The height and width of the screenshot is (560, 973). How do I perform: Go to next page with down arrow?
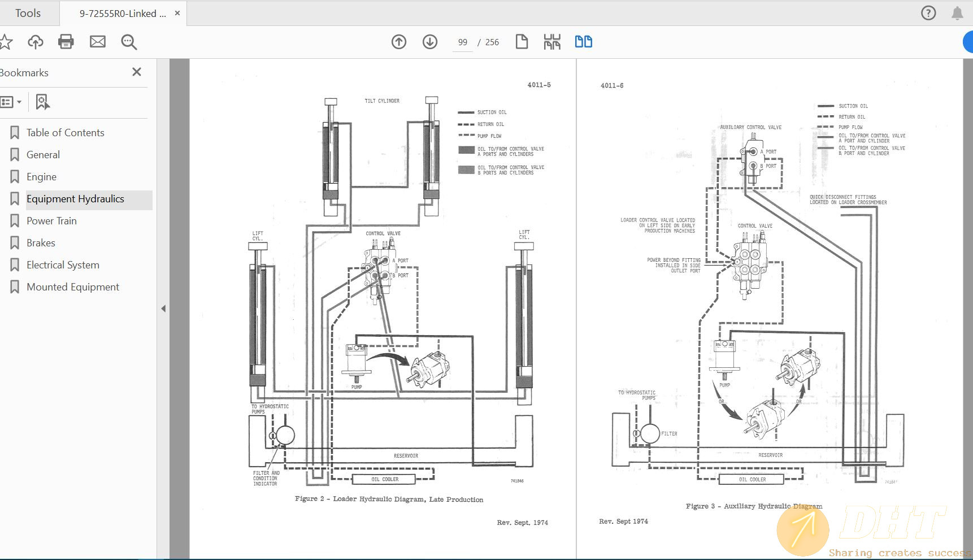(430, 42)
